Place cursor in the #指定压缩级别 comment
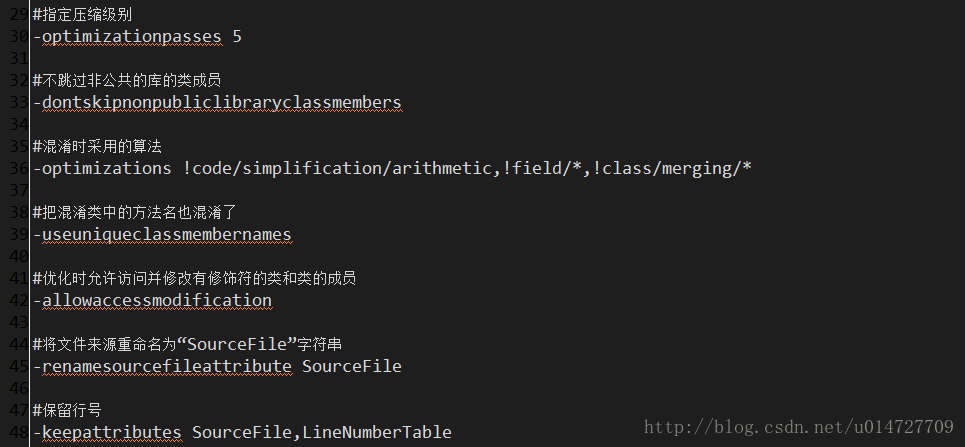 (82, 14)
